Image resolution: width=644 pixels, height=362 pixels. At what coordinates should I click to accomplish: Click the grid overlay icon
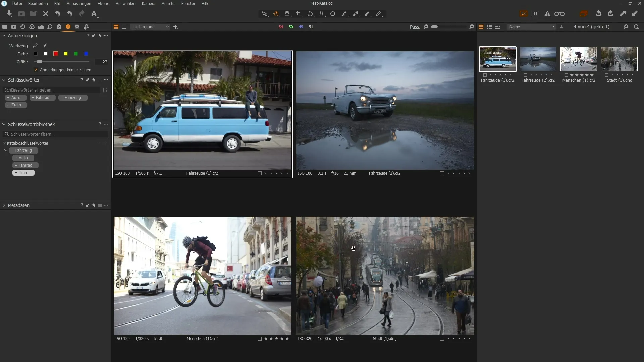pos(535,14)
